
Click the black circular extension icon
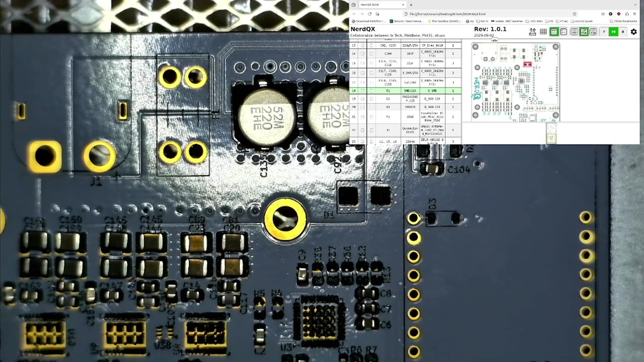(x=610, y=14)
